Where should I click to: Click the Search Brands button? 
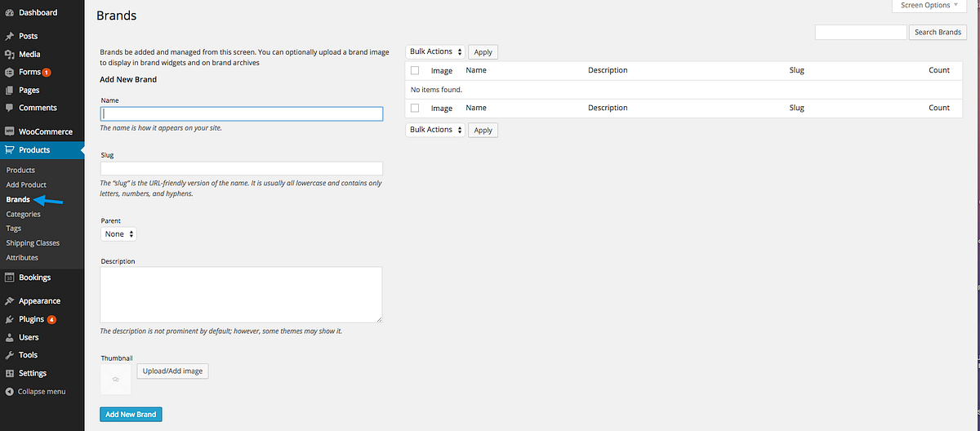[x=938, y=33]
